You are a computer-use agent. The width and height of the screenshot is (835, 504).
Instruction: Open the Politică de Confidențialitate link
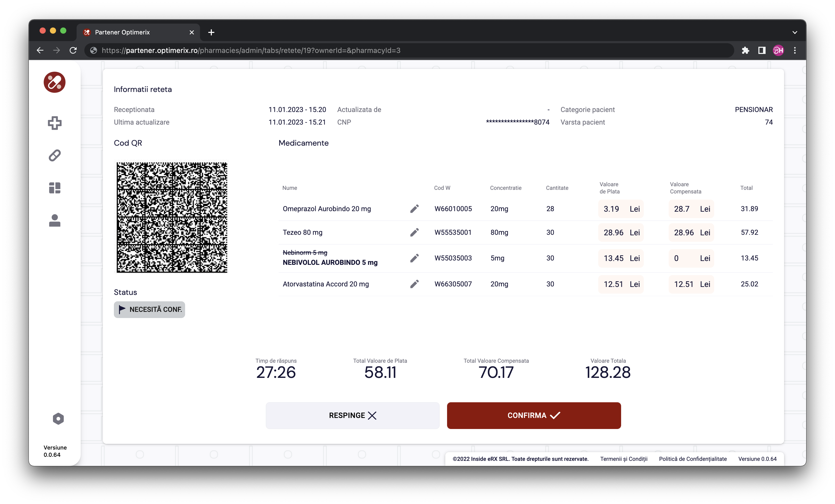(x=693, y=459)
